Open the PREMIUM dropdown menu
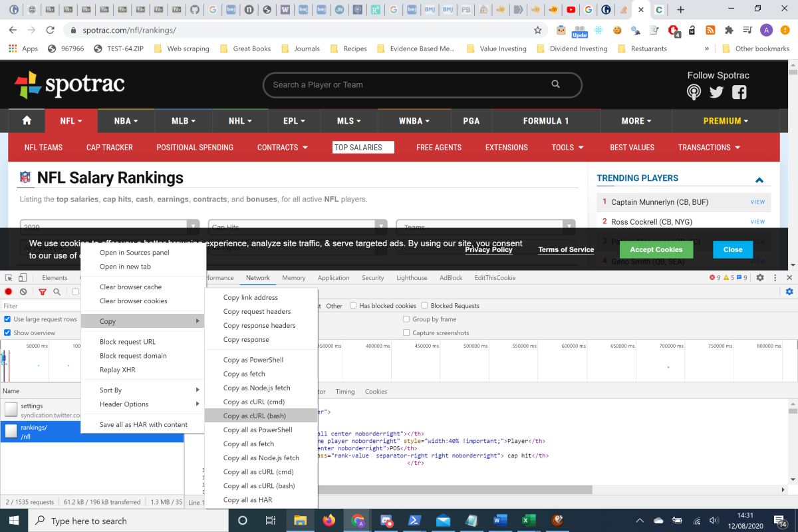This screenshot has width=798, height=532. (726, 120)
